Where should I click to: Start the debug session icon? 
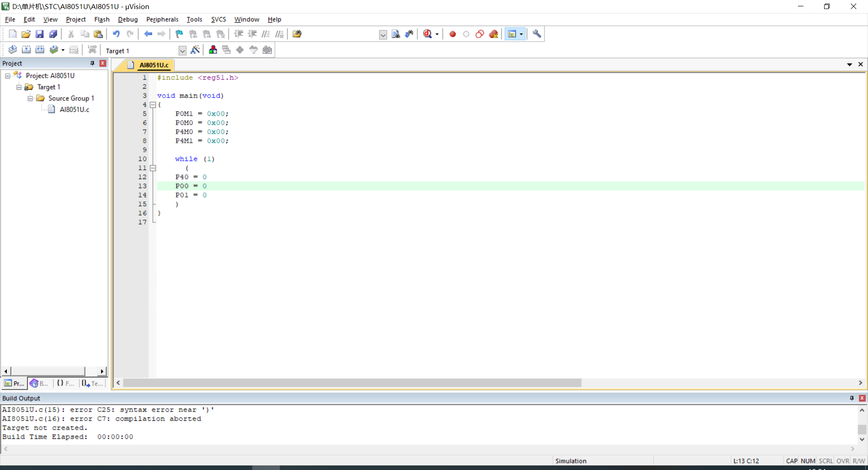click(427, 34)
